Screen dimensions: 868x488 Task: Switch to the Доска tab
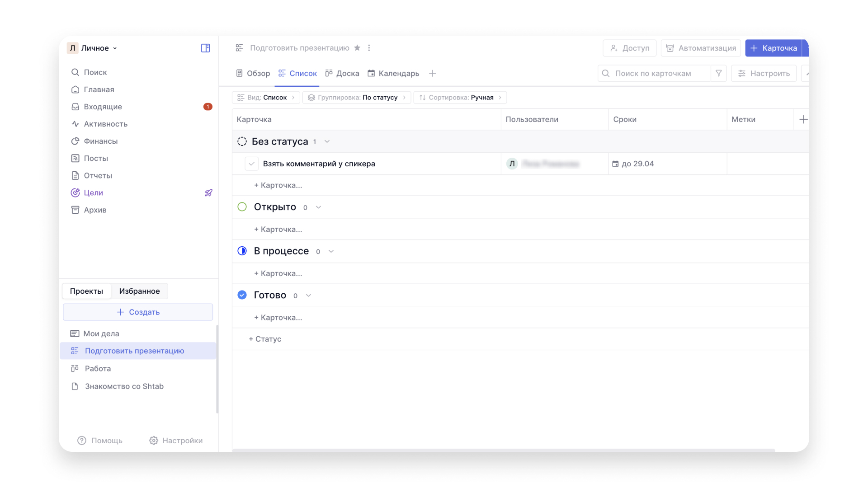coord(342,73)
